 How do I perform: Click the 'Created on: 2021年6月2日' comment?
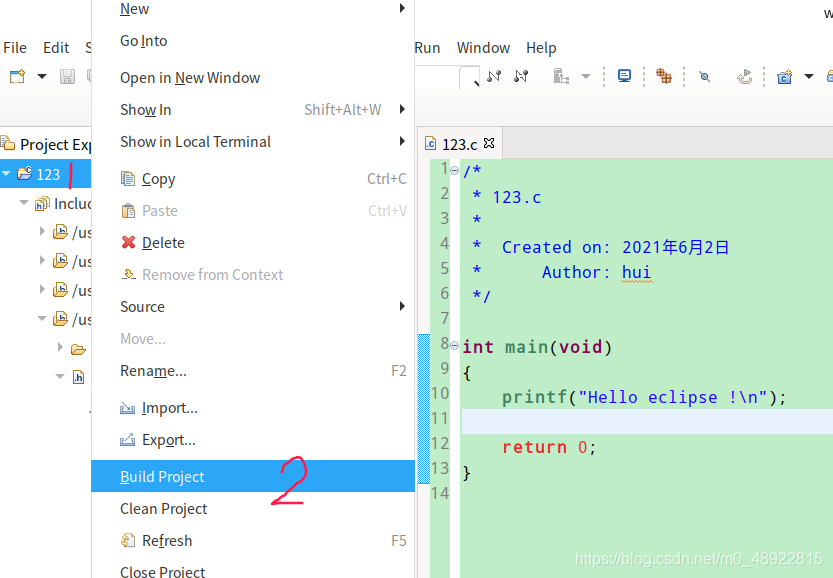pyautogui.click(x=615, y=247)
